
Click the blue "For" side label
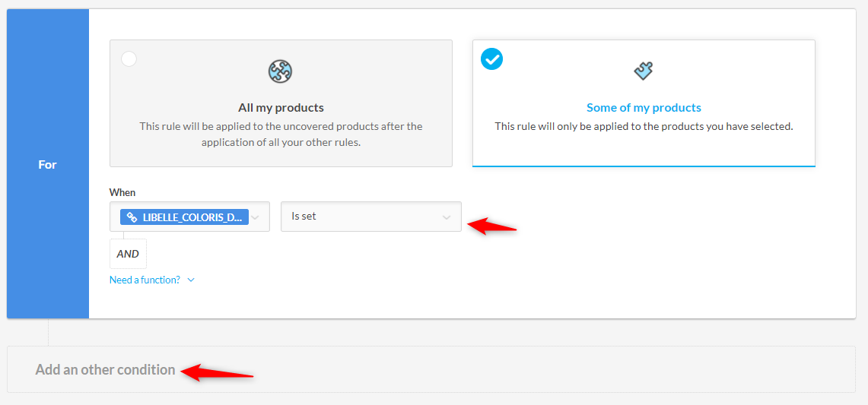(x=47, y=164)
